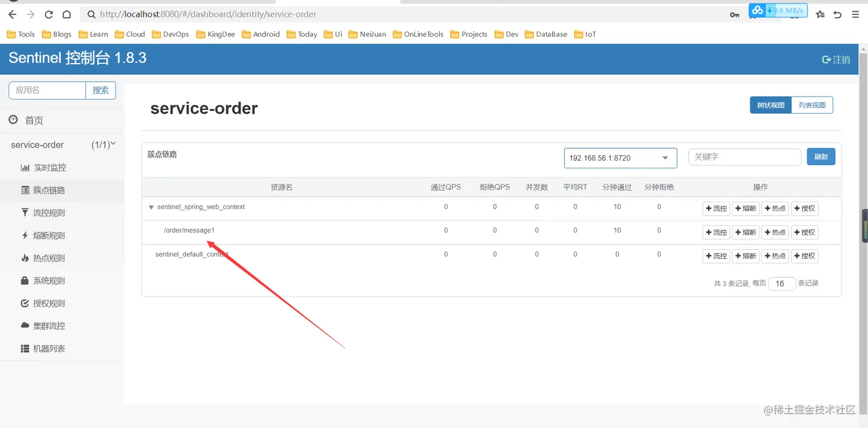Click the undo arrow icon in browser toolbar

838,14
